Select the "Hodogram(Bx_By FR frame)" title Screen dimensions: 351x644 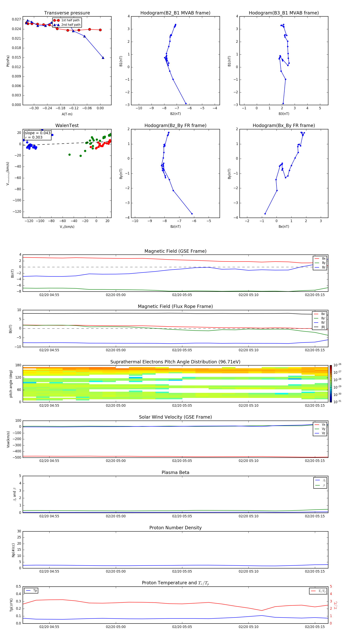[284, 125]
